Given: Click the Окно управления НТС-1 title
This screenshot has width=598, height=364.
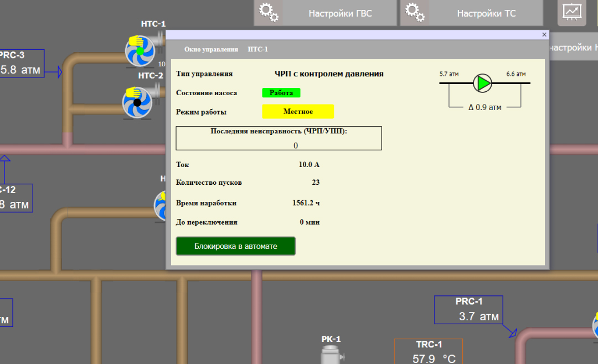Looking at the screenshot, I should pos(226,49).
